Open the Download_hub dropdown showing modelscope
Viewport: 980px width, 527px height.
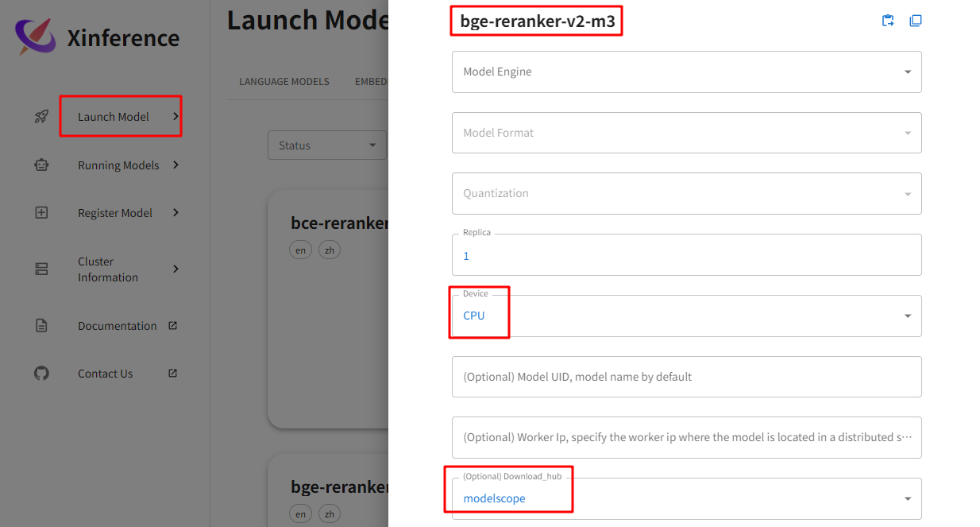pos(686,498)
